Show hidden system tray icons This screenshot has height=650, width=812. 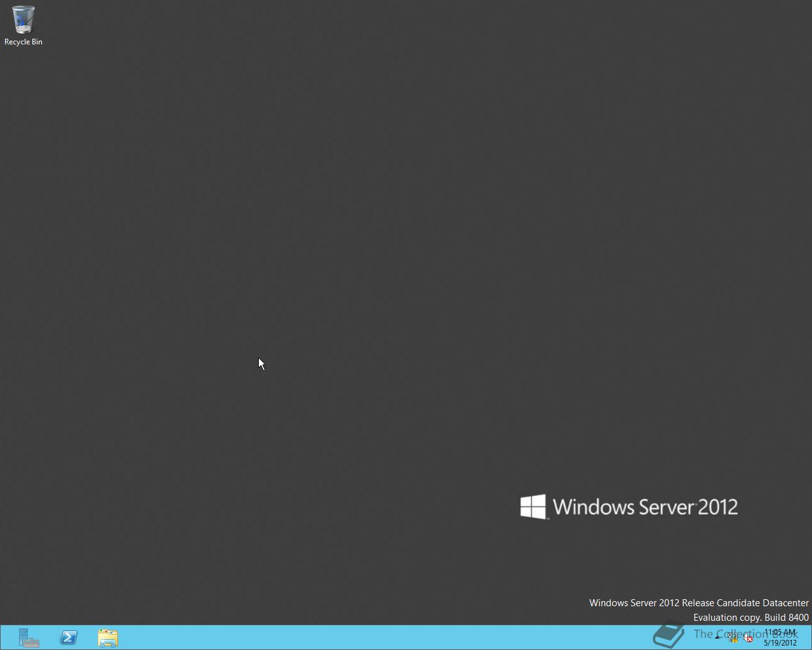717,638
